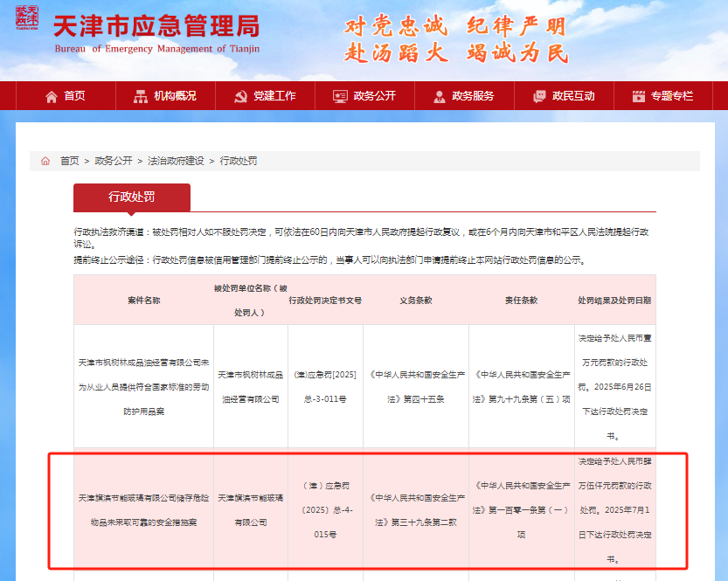Click the 提前终止公示途径 notice paragraph

point(331,259)
